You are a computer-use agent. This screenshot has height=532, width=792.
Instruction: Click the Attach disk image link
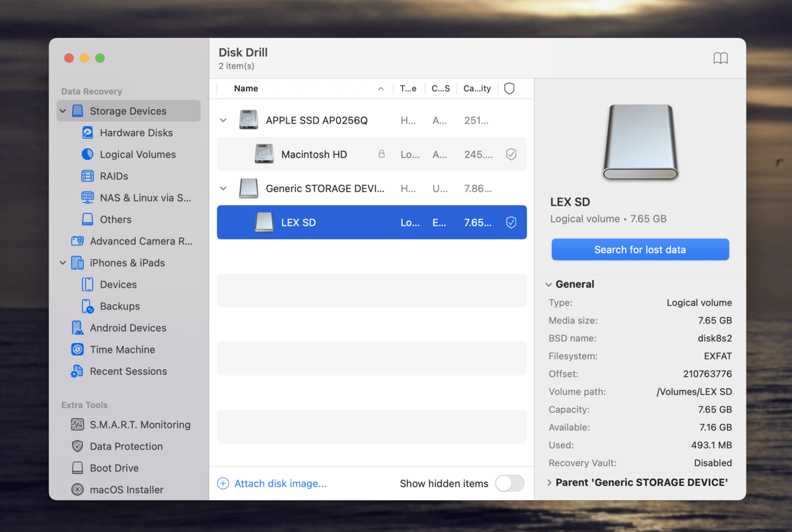click(280, 484)
